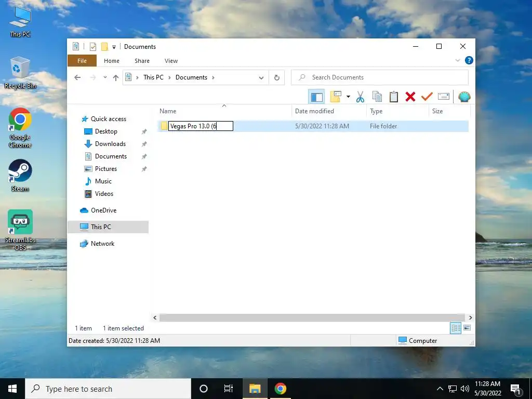Click the Paste clipboard icon
The height and width of the screenshot is (399, 532).
point(394,97)
